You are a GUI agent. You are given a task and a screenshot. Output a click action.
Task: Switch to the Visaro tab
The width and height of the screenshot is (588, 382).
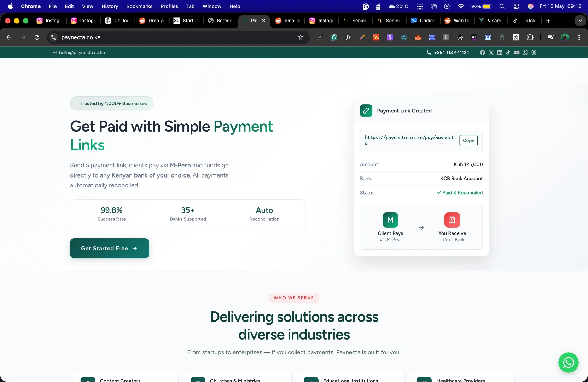point(491,21)
